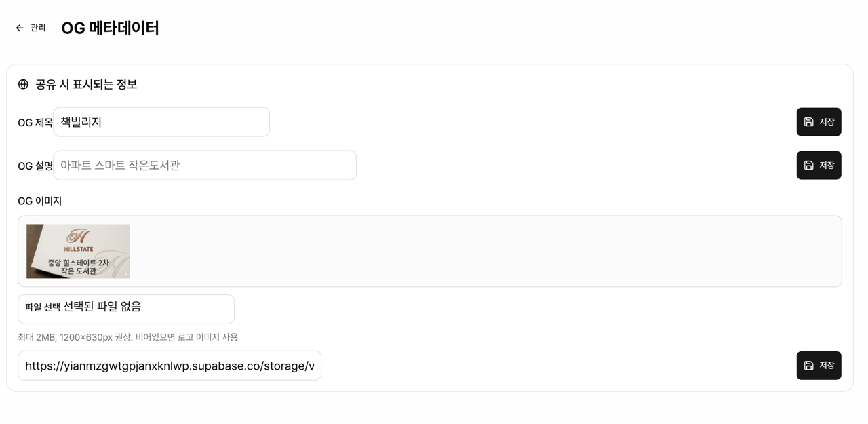Viewport: 868px width, 424px height.
Task: Click the back arrow icon
Action: coord(20,28)
